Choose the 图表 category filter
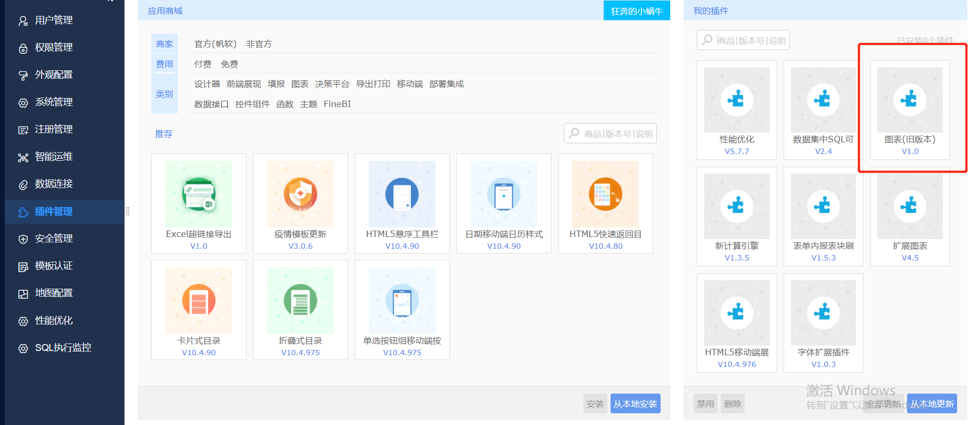 pyautogui.click(x=300, y=84)
